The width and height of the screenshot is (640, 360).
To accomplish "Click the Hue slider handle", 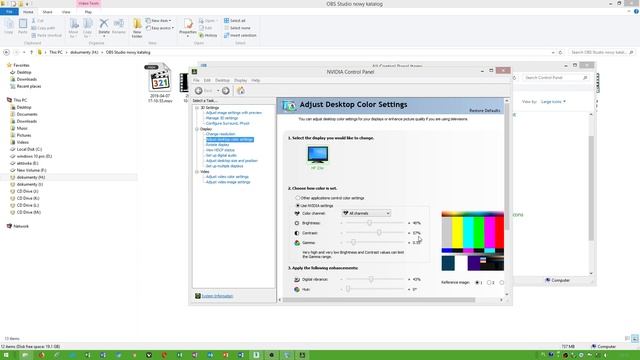I will tap(348, 289).
